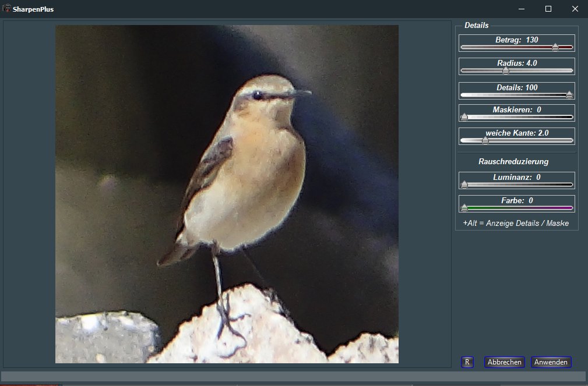Click the SharpenPlus camera icon in title bar
The height and width of the screenshot is (386, 588).
[x=7, y=9]
